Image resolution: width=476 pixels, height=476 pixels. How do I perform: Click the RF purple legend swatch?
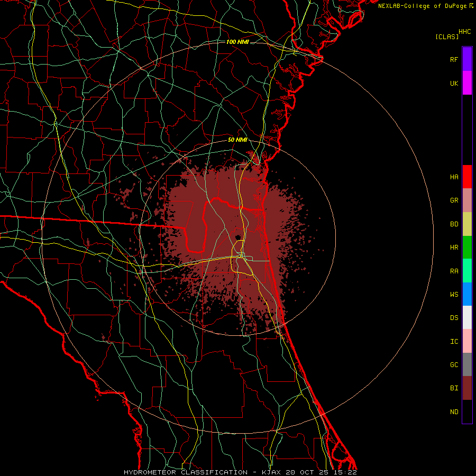click(x=467, y=59)
